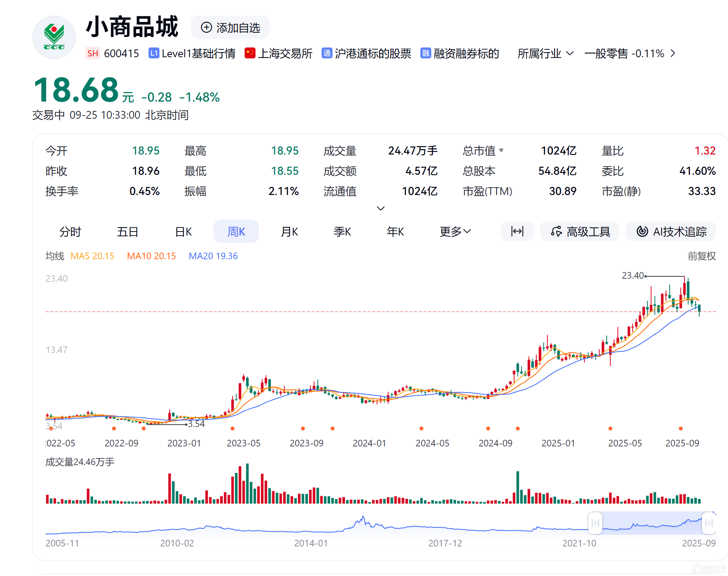Open the 总市值 dropdown selector
728x576 pixels.
(x=501, y=151)
